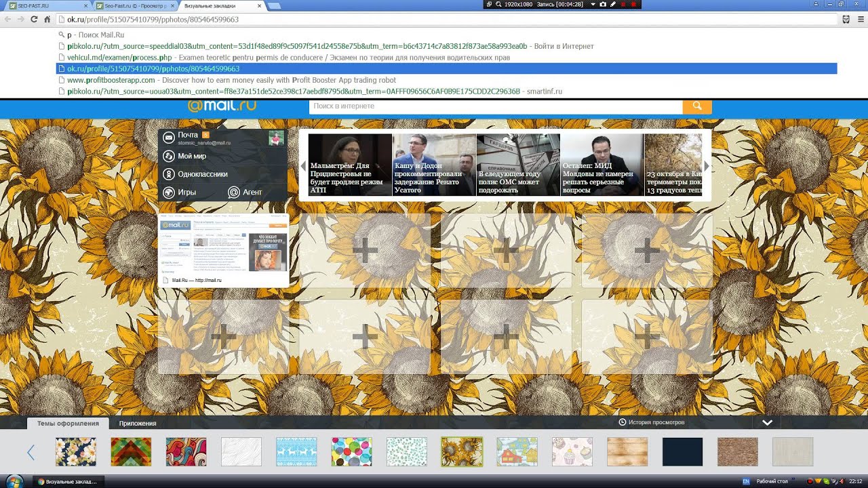This screenshot has width=868, height=488.
Task: Click the Мой мир icon
Action: 169,157
